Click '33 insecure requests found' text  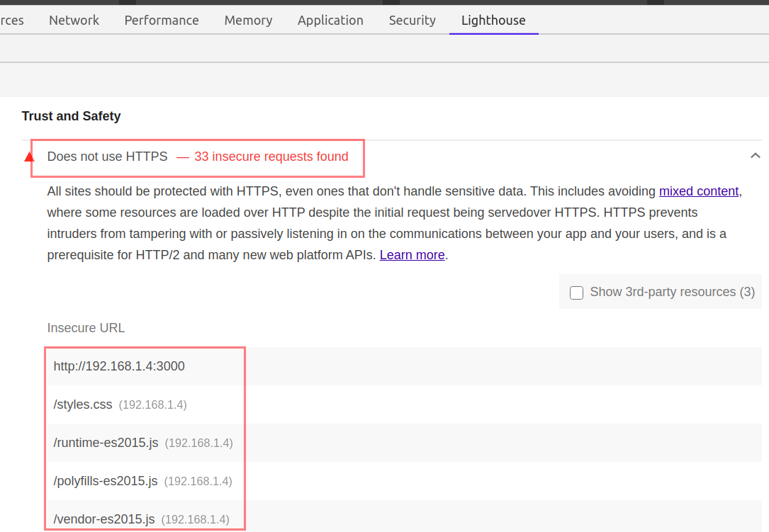point(271,157)
